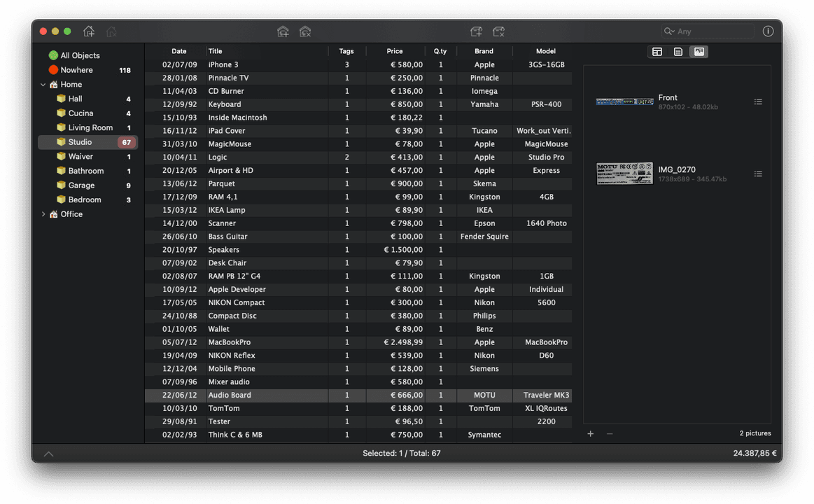Click the add home icon in toolbar
Viewport: 814px width, 504px height.
click(x=89, y=31)
